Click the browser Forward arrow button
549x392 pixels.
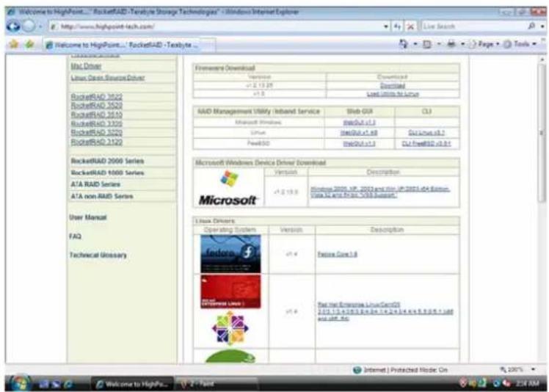pyautogui.click(x=29, y=26)
